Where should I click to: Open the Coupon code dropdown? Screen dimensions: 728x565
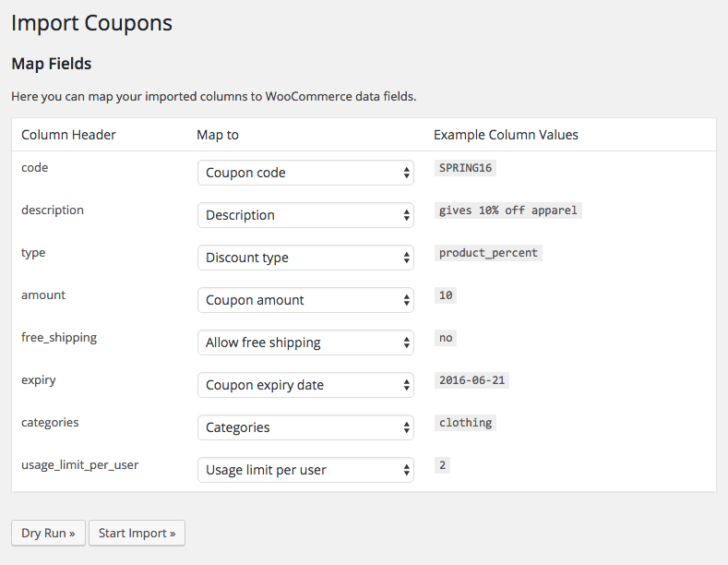coord(305,173)
